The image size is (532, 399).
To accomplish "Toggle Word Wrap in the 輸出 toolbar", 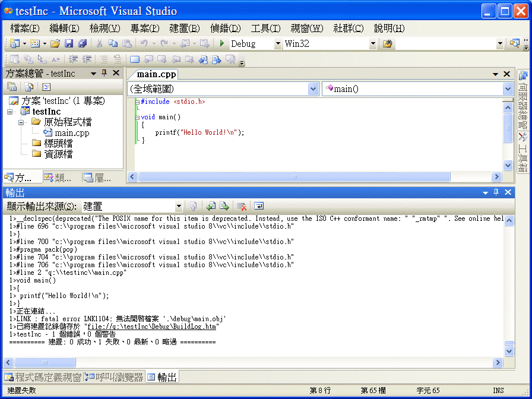I will pyautogui.click(x=259, y=206).
